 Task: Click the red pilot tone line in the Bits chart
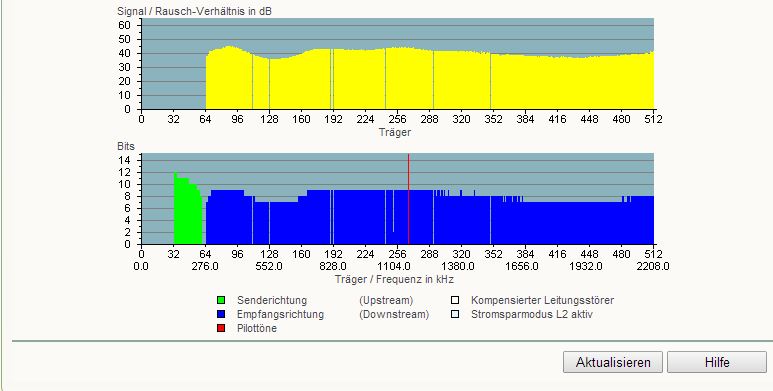(x=409, y=199)
